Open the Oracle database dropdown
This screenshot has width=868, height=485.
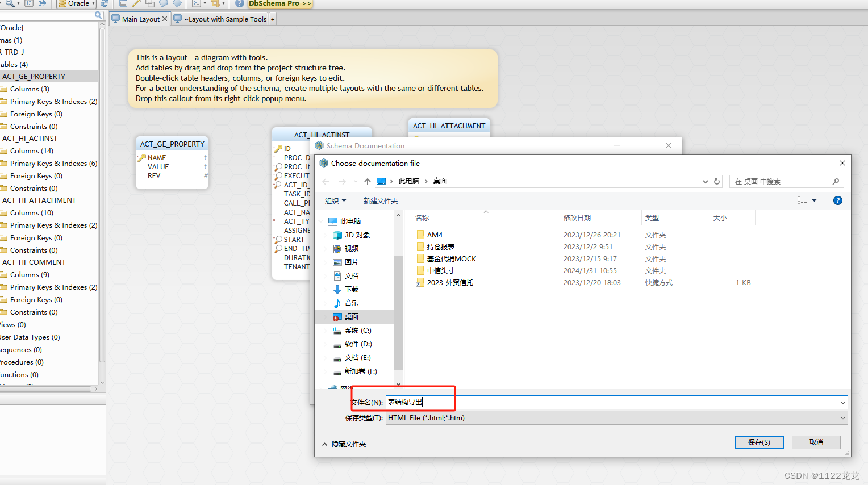(77, 3)
